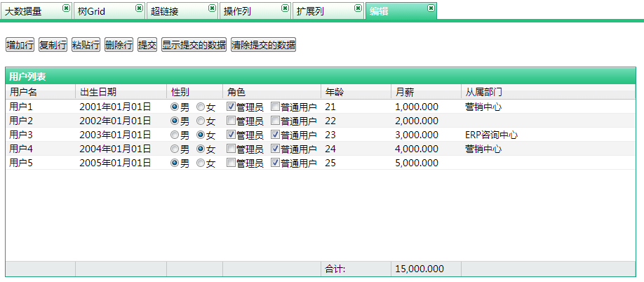Click the salary cell 5,000.000
Screen dimensions: 644x282
pos(427,163)
